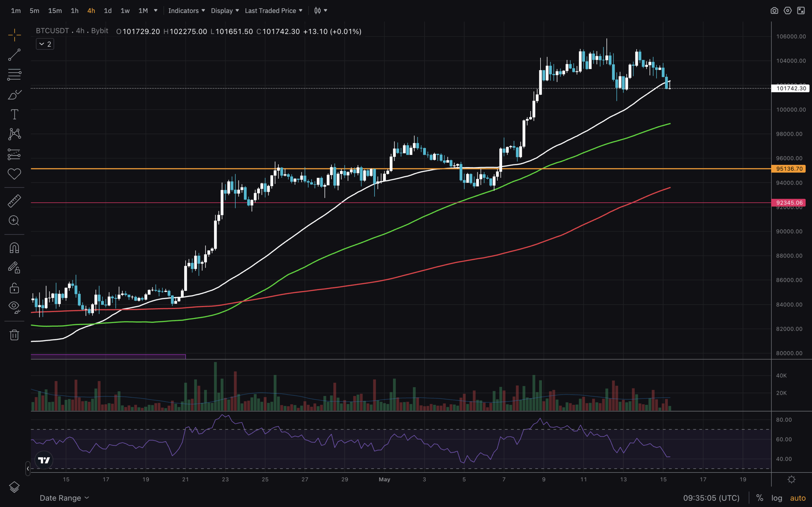Select the trend line drawing tool

tap(14, 55)
